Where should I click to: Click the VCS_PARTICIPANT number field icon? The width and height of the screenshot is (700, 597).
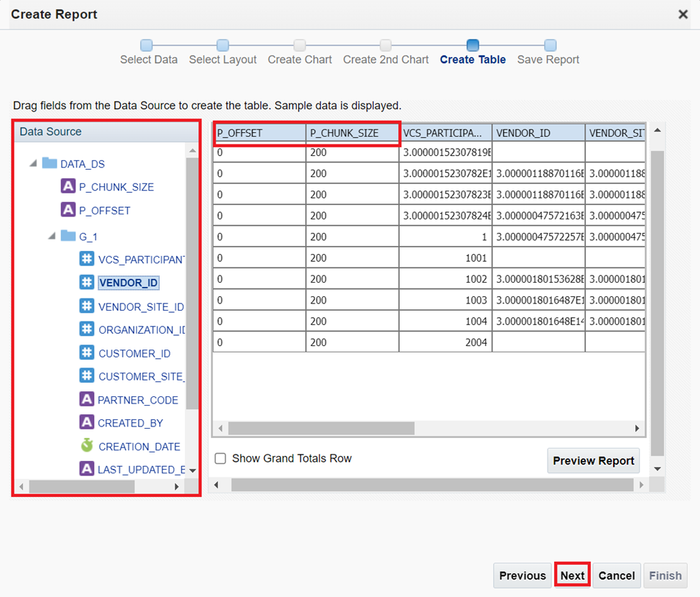[87, 258]
